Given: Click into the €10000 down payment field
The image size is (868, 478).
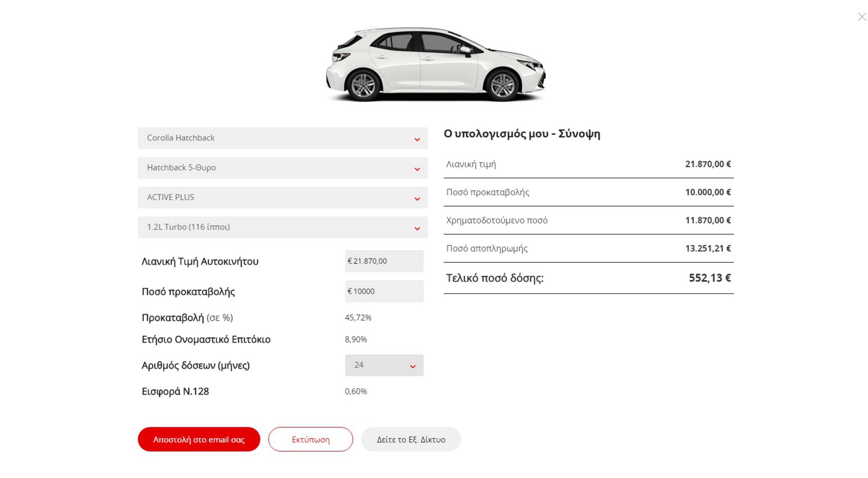Looking at the screenshot, I should click(x=384, y=292).
